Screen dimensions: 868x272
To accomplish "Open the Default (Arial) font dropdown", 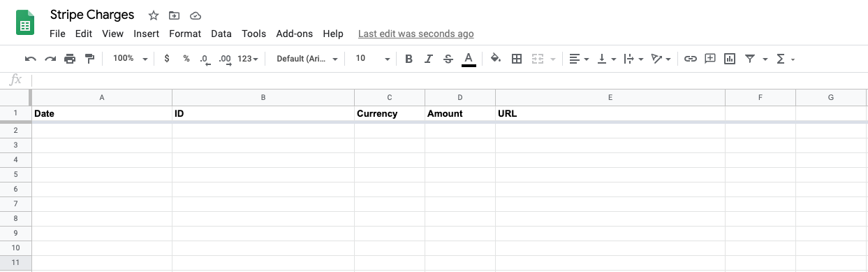I will pyautogui.click(x=307, y=59).
